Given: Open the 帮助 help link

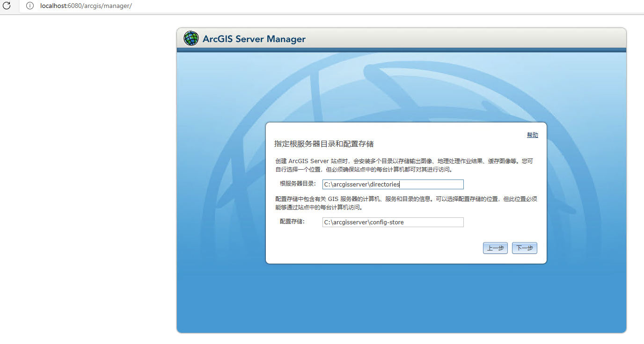Looking at the screenshot, I should point(532,135).
